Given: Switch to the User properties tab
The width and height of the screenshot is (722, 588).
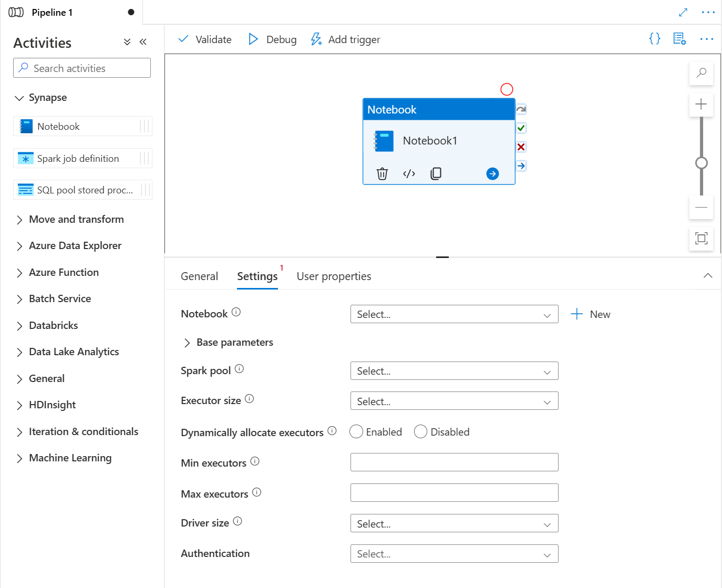Looking at the screenshot, I should [334, 275].
